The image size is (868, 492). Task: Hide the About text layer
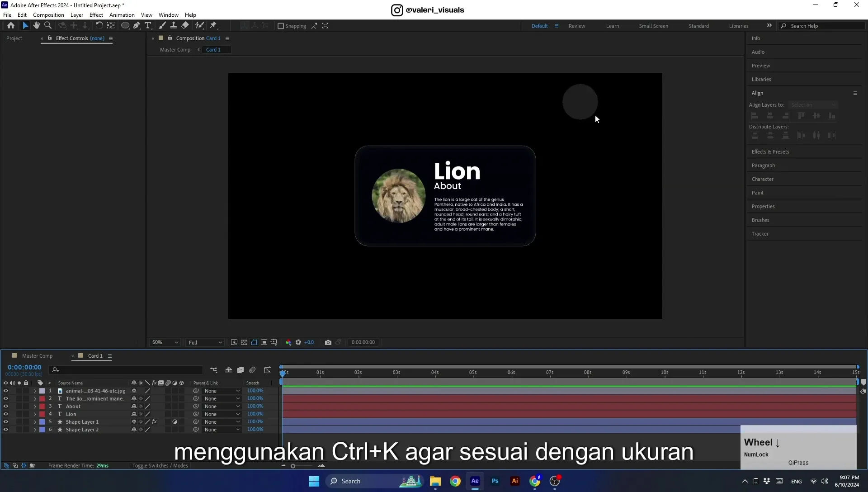pos(6,407)
